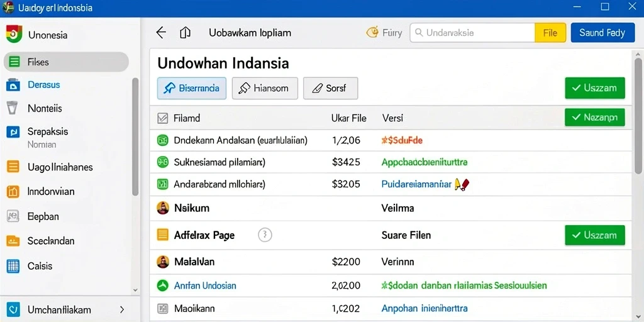The width and height of the screenshot is (644, 322).
Task: Toggle the Filamd header checkbox
Action: (163, 119)
